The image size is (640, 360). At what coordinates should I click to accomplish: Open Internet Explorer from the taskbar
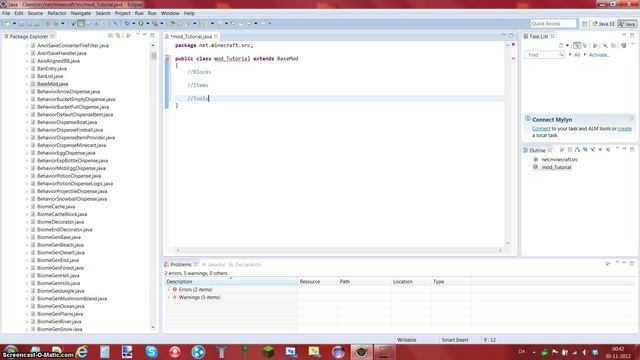point(82,351)
